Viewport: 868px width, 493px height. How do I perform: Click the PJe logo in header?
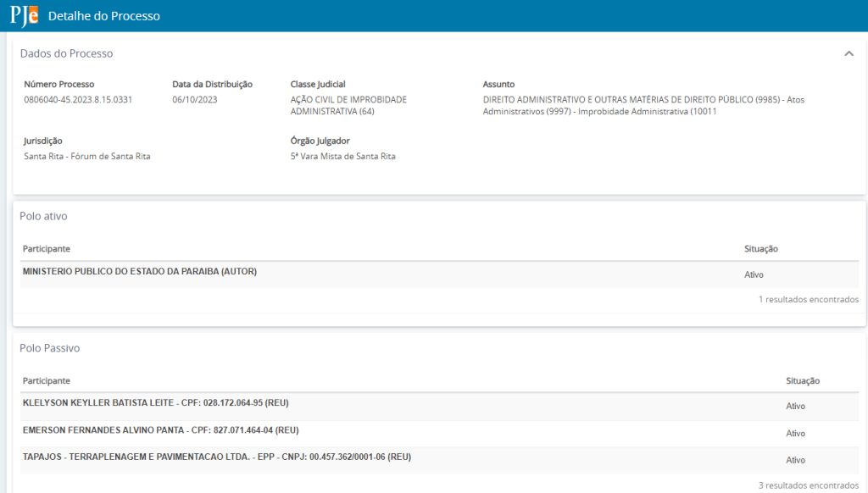pyautogui.click(x=24, y=15)
